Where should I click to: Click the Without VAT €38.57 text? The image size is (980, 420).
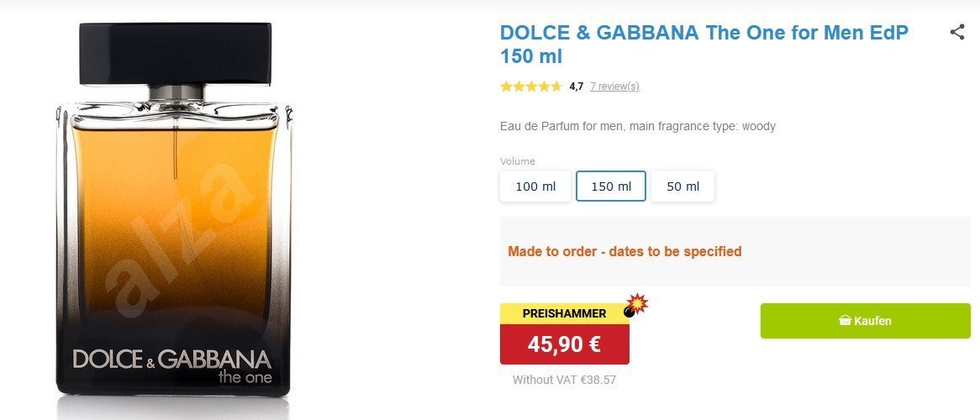tap(564, 380)
